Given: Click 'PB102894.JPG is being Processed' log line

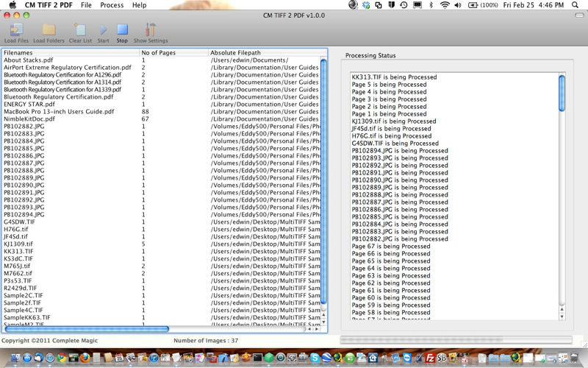Looking at the screenshot, I should coord(400,151).
